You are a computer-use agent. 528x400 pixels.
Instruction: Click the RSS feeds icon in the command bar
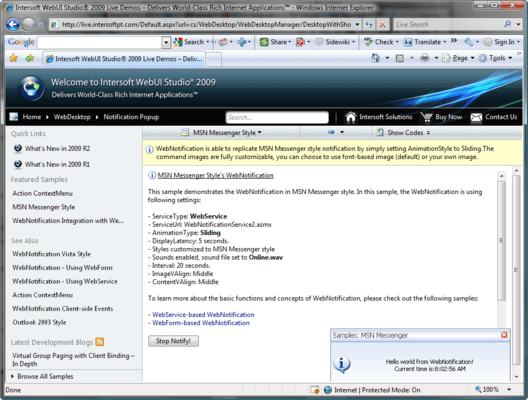(400, 59)
